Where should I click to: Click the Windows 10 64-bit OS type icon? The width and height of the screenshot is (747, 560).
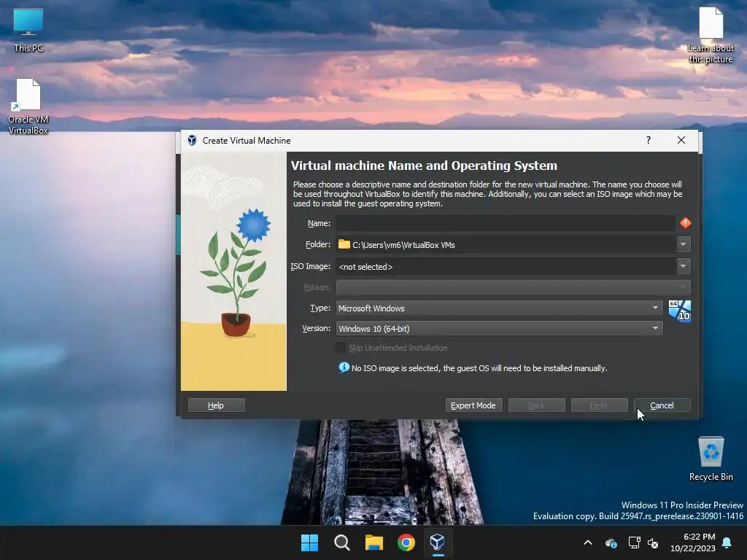point(679,311)
